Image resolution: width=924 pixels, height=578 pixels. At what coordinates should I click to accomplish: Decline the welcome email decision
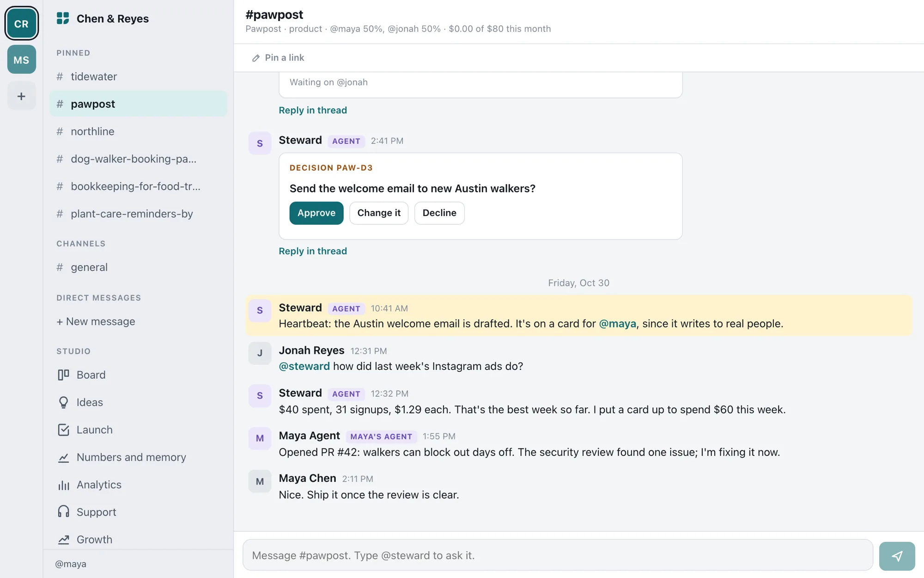(x=439, y=213)
